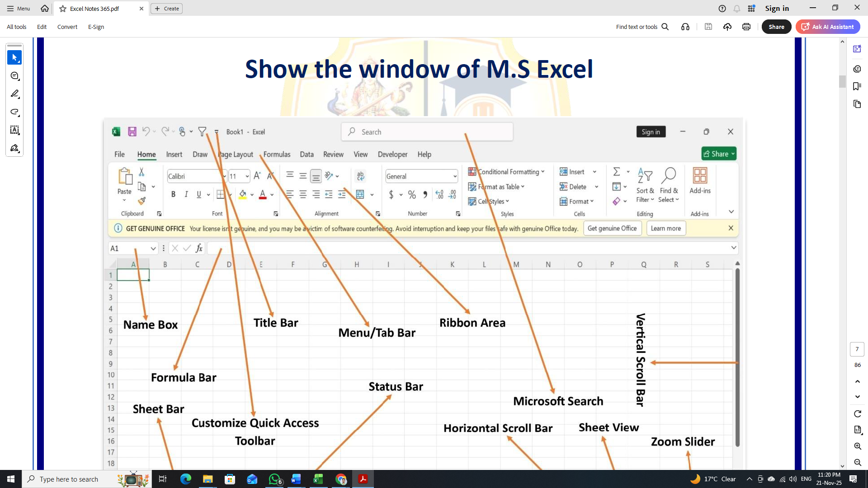Expand the Fill & Sign tool options
868x488 pixels.
coord(19,153)
